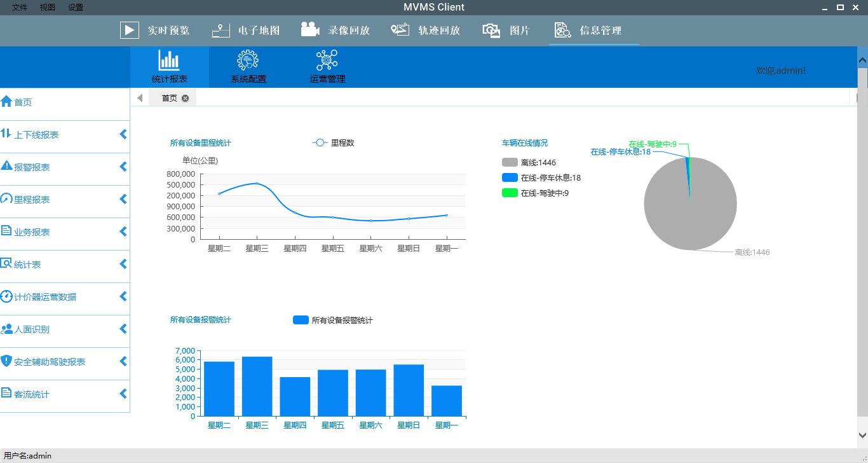Open 录像回放 video playback camera icon
Image resolution: width=868 pixels, height=463 pixels.
pyautogui.click(x=310, y=30)
